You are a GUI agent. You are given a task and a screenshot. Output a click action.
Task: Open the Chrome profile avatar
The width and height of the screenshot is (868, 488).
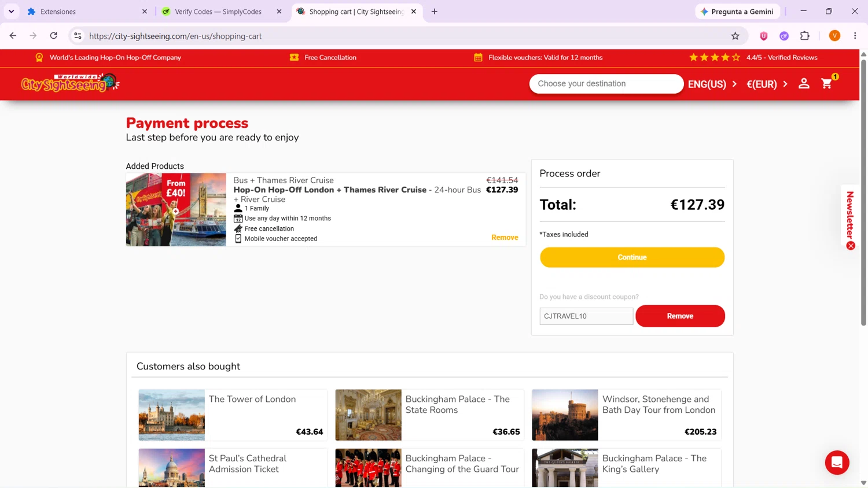834,36
